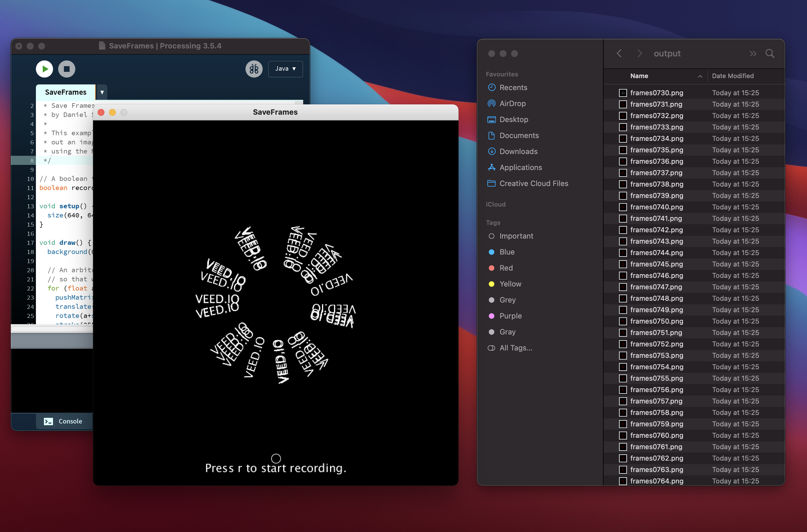Toggle Name column sort order chevron
This screenshot has width=807, height=532.
click(700, 76)
